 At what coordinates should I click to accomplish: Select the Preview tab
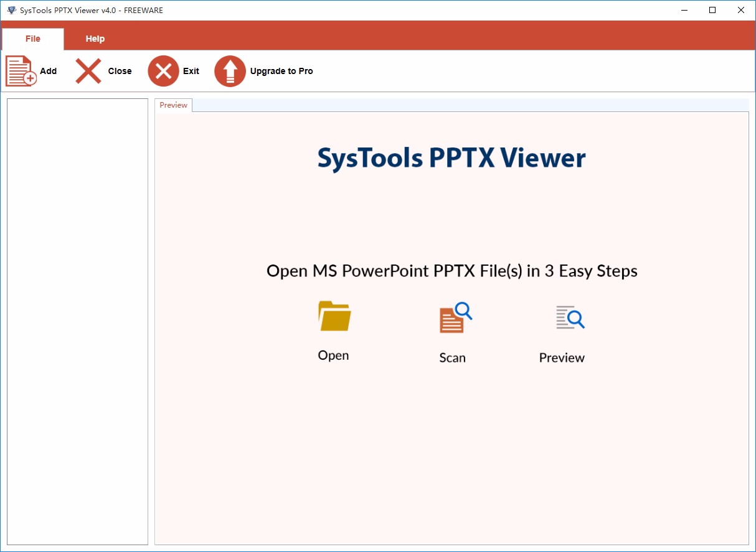[x=174, y=105]
